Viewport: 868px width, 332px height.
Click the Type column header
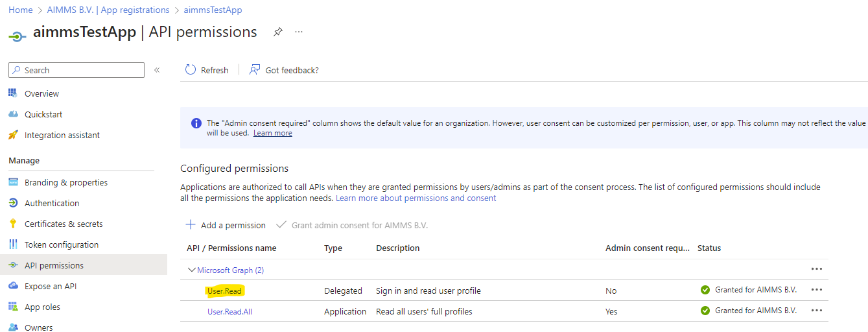[333, 248]
